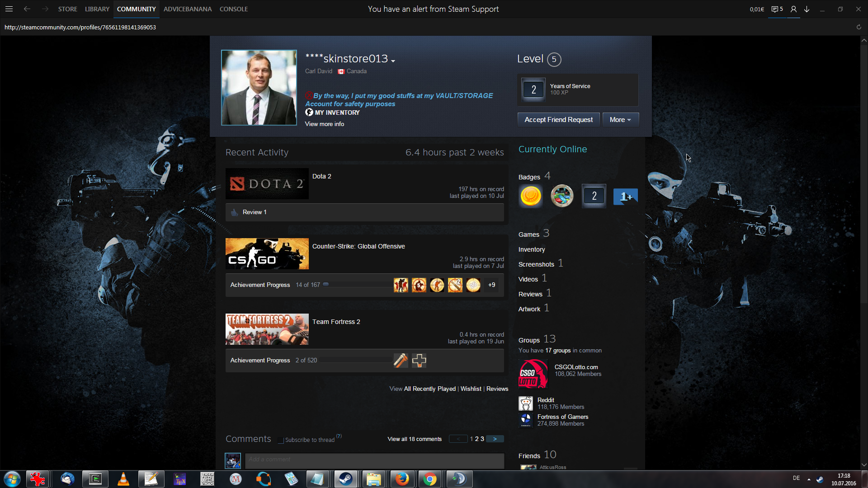Expand the skinstore013 name history arrow
The width and height of the screenshot is (868, 488).
pyautogui.click(x=393, y=61)
